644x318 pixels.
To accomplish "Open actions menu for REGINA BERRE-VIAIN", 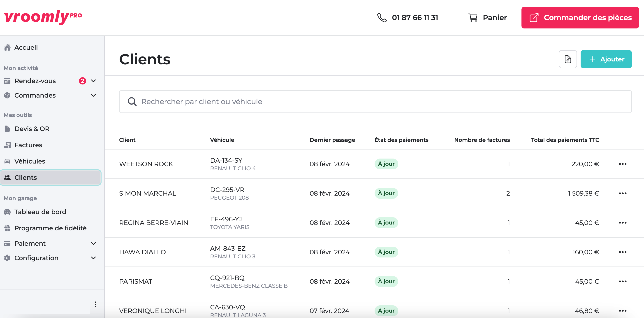I will 623,223.
